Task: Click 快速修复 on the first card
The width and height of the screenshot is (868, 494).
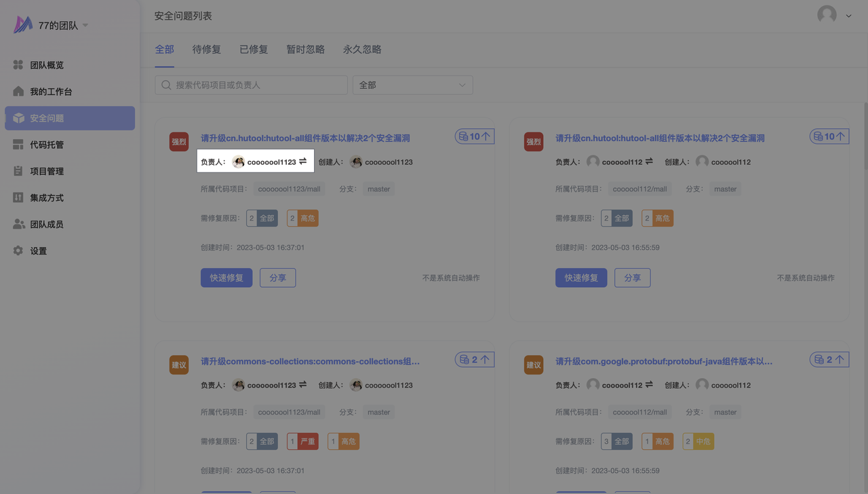Action: pyautogui.click(x=226, y=278)
